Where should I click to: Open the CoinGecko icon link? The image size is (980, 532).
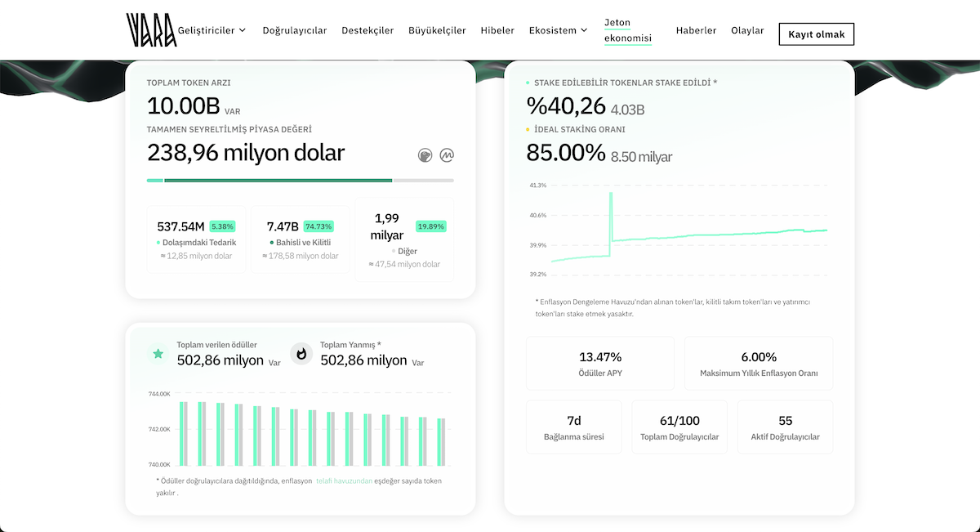click(425, 154)
